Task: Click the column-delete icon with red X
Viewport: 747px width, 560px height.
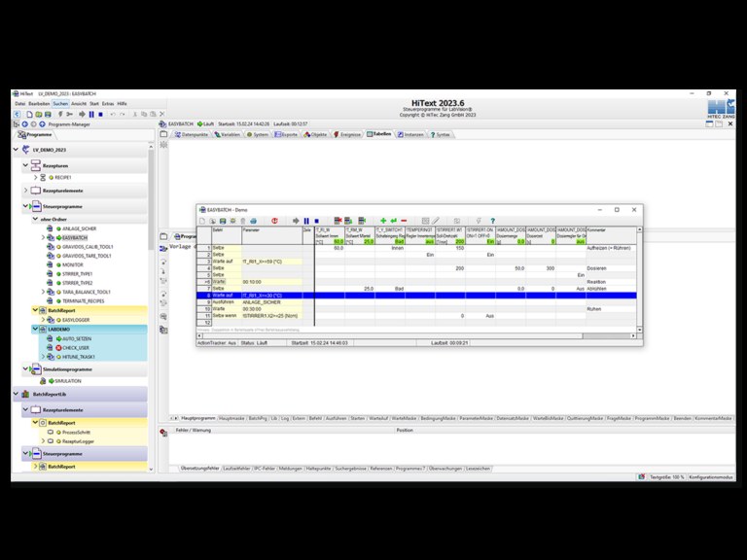Action: pos(338,221)
